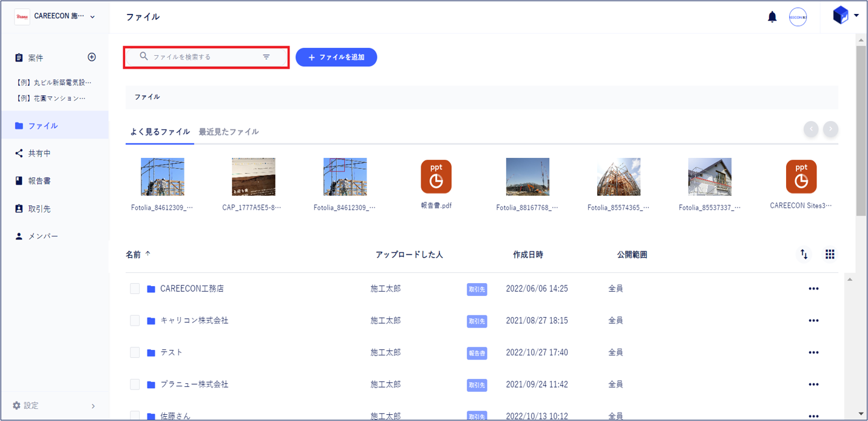Click the アップロードした人 column header
Screen dimensions: 868x421
[409, 255]
